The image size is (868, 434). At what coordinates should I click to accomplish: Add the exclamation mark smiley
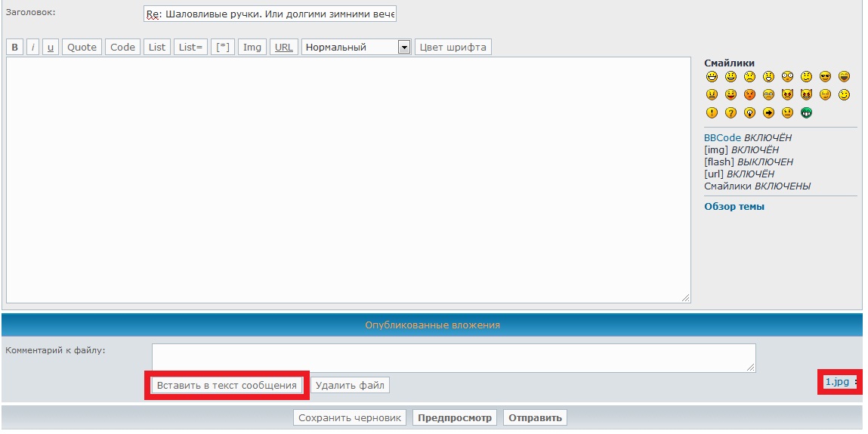pos(712,113)
